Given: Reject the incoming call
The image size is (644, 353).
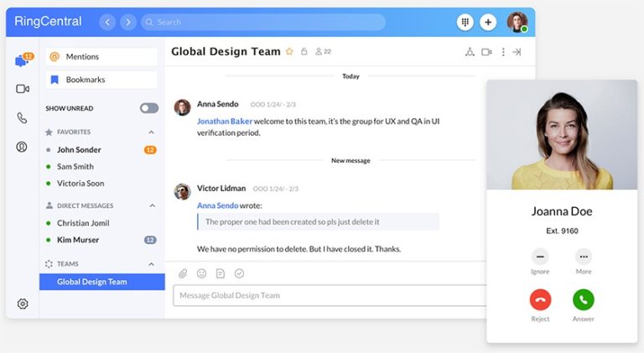Looking at the screenshot, I should (x=540, y=299).
